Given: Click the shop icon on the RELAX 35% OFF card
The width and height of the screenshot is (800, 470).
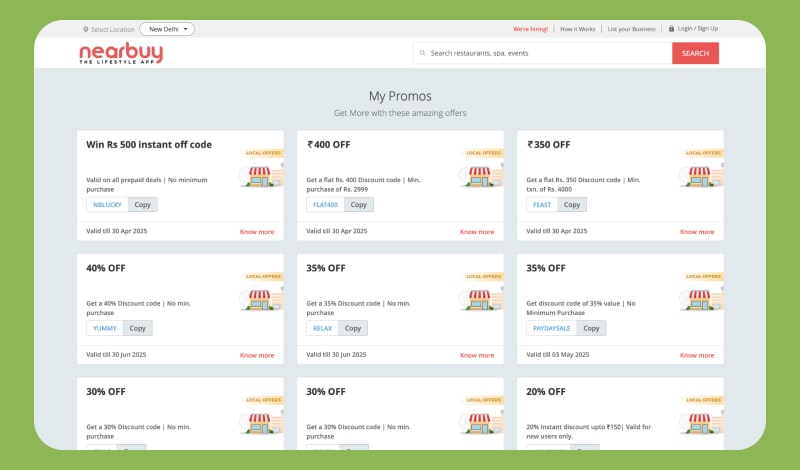Looking at the screenshot, I should [481, 300].
